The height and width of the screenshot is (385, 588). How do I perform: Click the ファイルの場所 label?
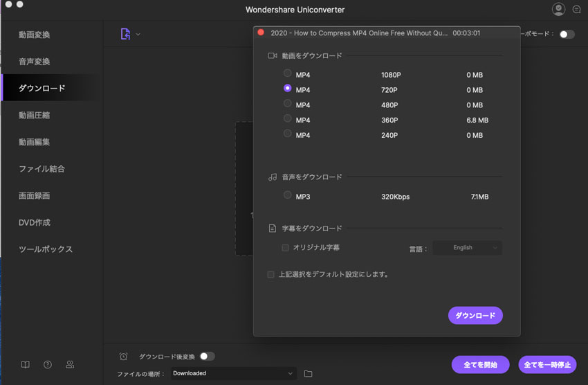point(140,374)
